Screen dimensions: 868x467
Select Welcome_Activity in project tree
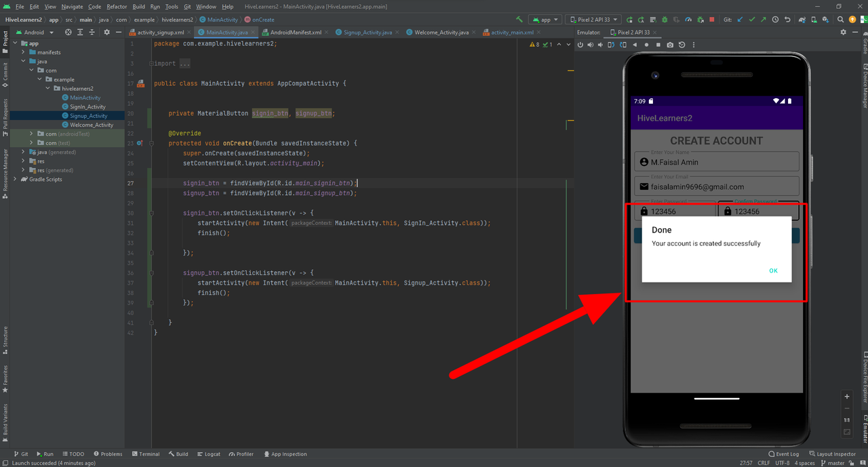pos(92,125)
